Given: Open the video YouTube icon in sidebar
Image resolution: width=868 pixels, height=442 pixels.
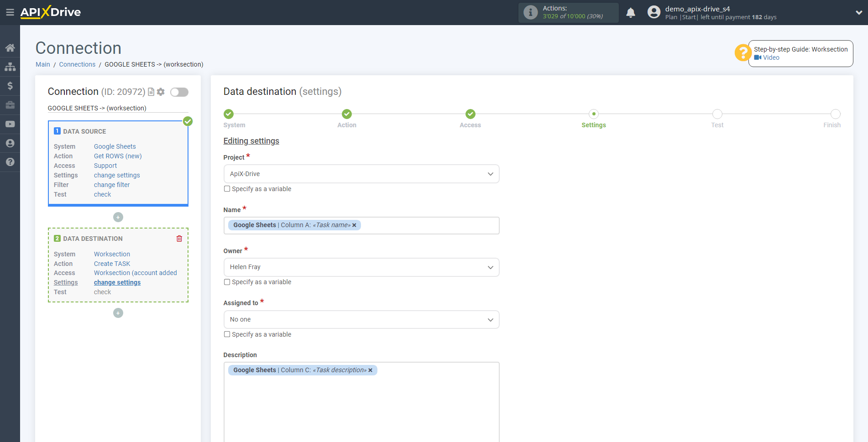Looking at the screenshot, I should click(x=10, y=124).
